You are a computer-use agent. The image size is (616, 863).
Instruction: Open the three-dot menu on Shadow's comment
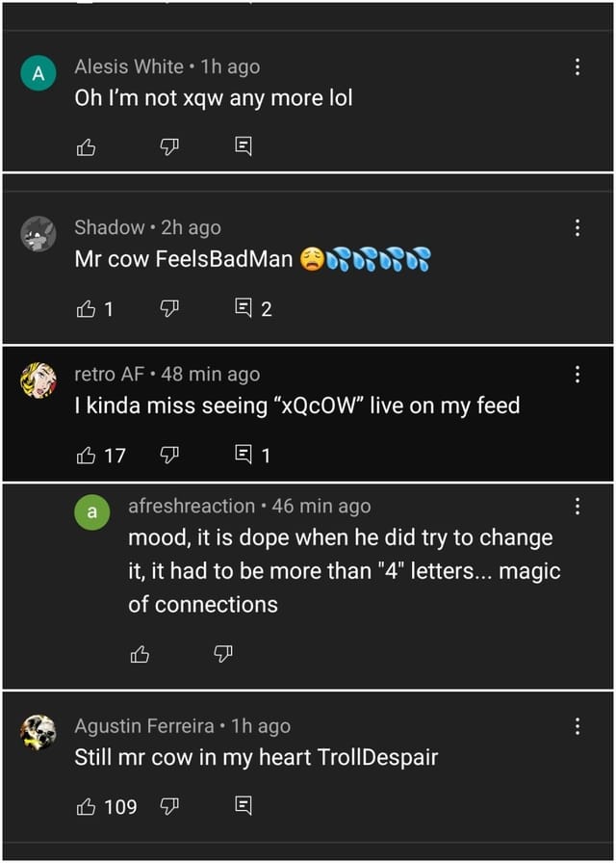point(577,228)
